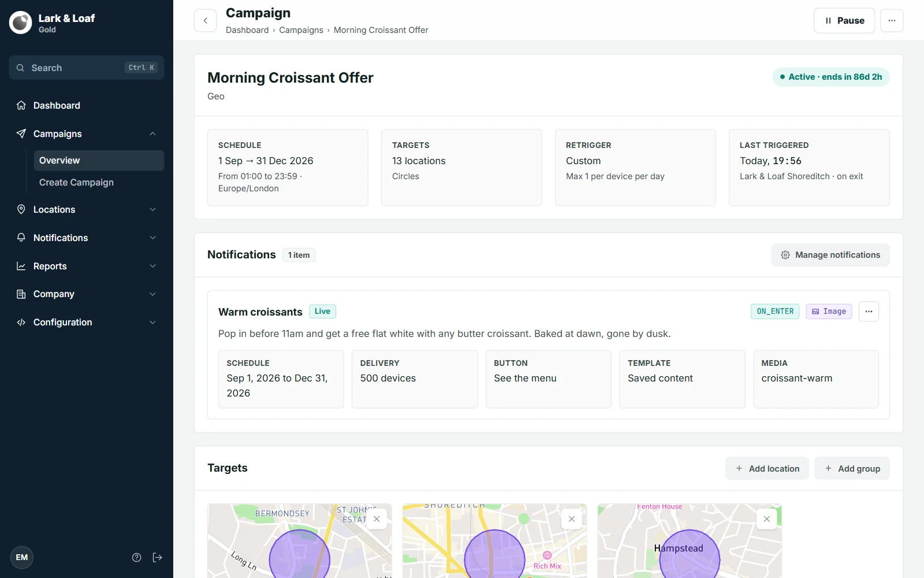Click the Image tag badge
Viewport: 924px width, 578px height.
[829, 312]
